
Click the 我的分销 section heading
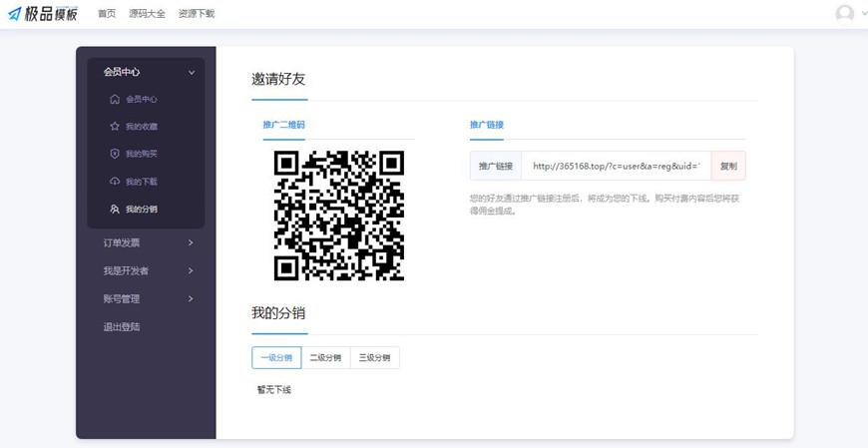278,313
